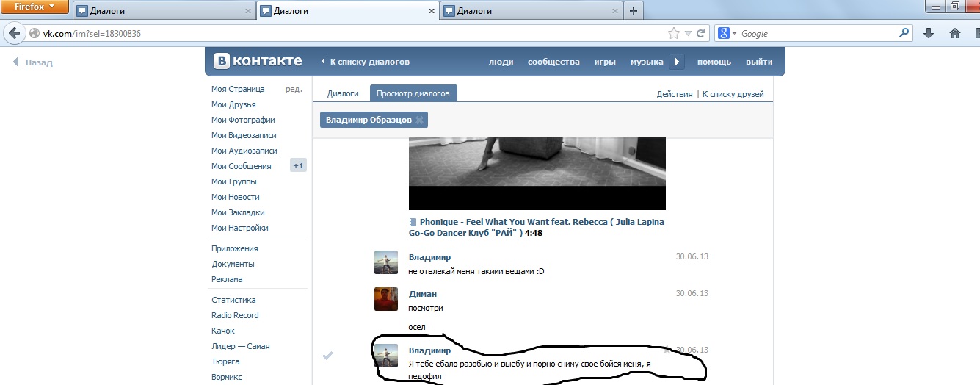Open Статистика in sidebar

(233, 300)
